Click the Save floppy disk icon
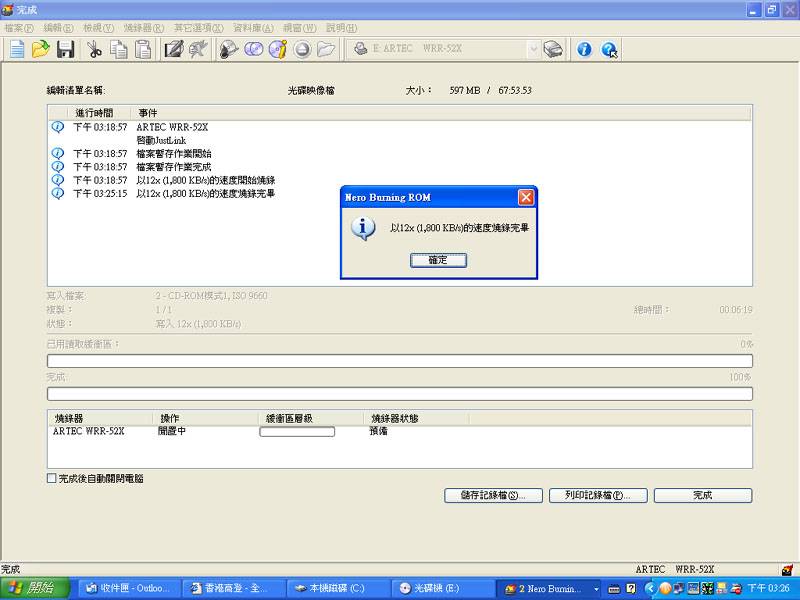The height and width of the screenshot is (600, 800). [65, 49]
